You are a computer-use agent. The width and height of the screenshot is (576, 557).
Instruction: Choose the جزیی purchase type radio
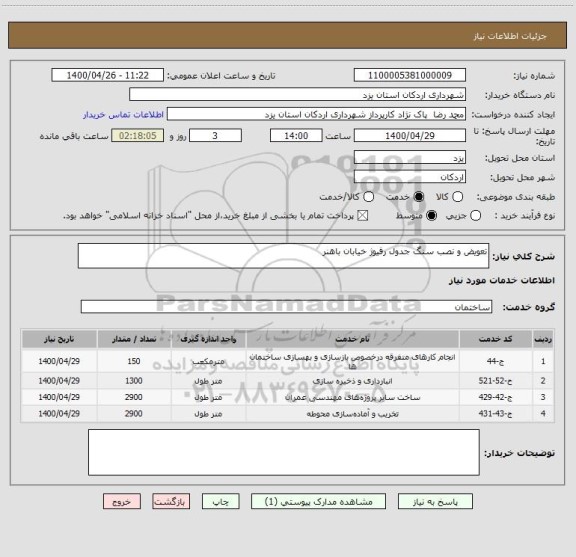point(475,216)
